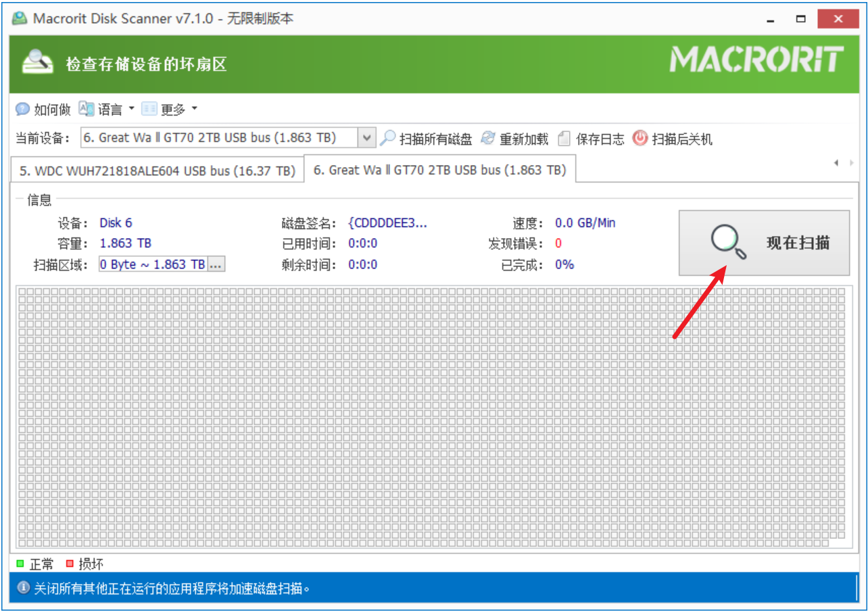Click 保存日志 save log
The width and height of the screenshot is (868, 612).
click(x=591, y=139)
